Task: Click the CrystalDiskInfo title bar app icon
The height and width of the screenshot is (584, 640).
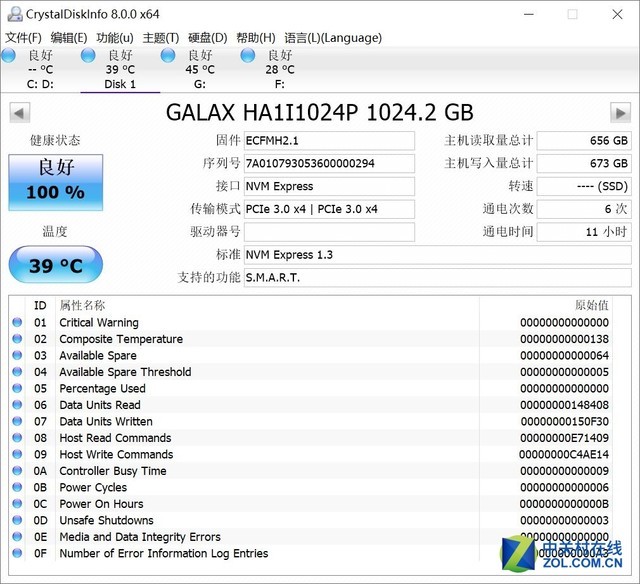Action: 15,14
